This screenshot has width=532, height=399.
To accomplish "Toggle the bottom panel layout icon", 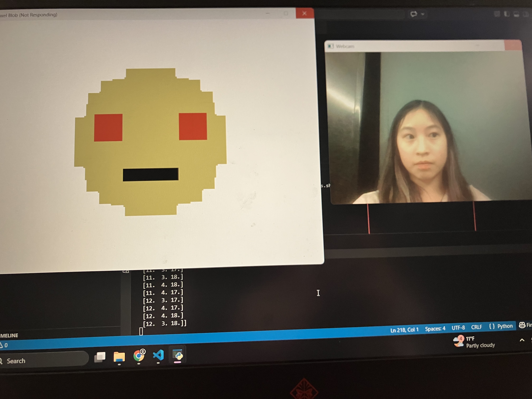I will click(x=516, y=14).
